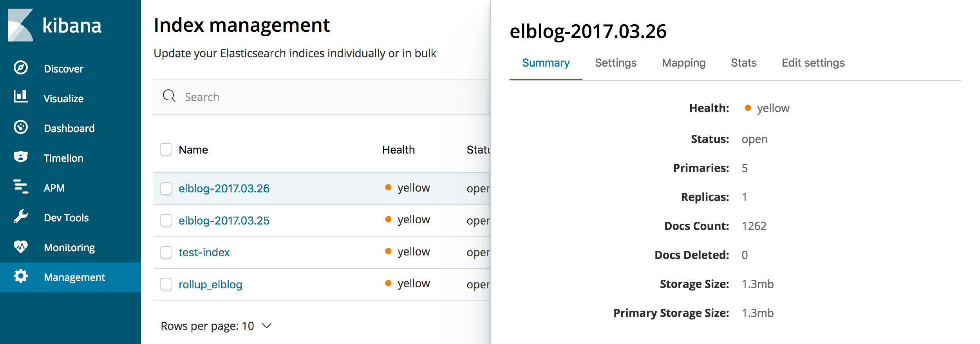980x344 pixels.
Task: Select the test-index row checkbox
Action: coord(166,252)
